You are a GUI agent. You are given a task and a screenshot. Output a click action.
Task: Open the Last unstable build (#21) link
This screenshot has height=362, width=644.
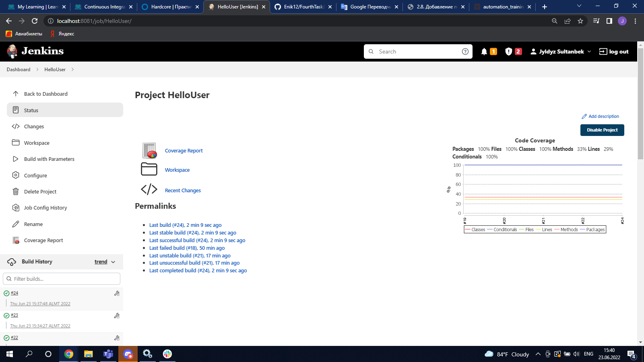tap(190, 255)
